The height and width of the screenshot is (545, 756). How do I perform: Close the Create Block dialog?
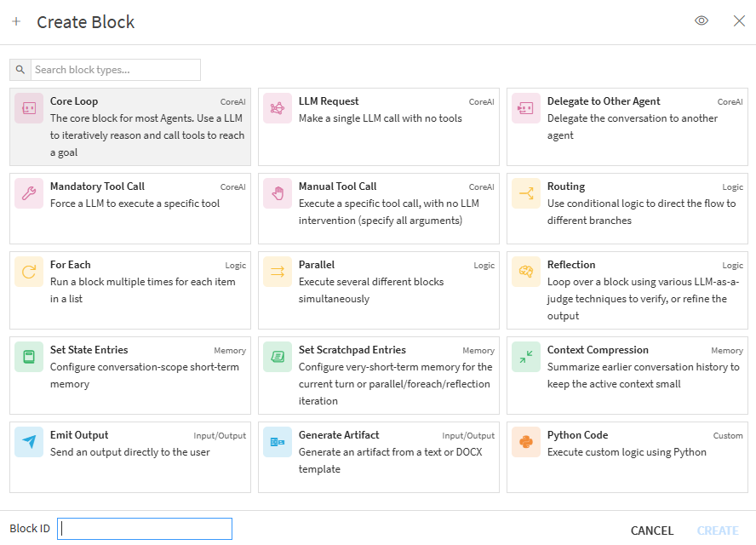(739, 21)
